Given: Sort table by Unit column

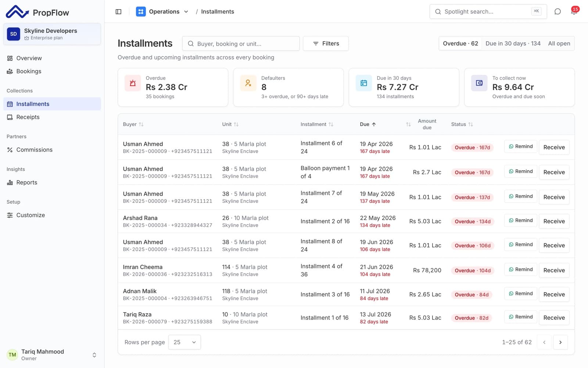Looking at the screenshot, I should click(x=230, y=124).
